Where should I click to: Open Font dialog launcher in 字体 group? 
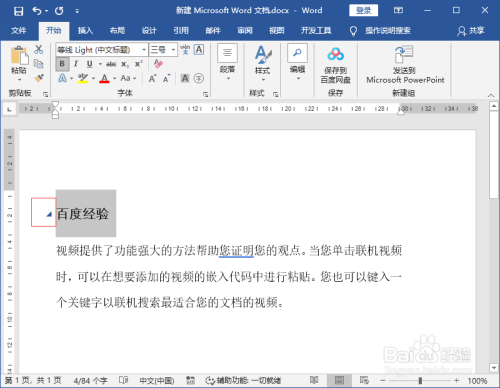point(205,95)
